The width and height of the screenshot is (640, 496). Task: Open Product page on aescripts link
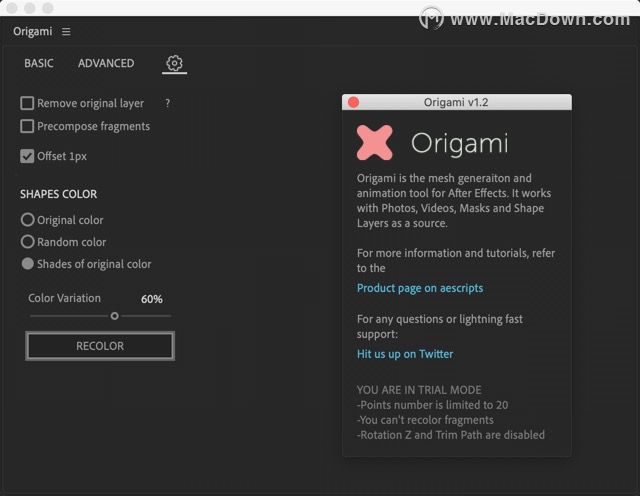pyautogui.click(x=420, y=288)
